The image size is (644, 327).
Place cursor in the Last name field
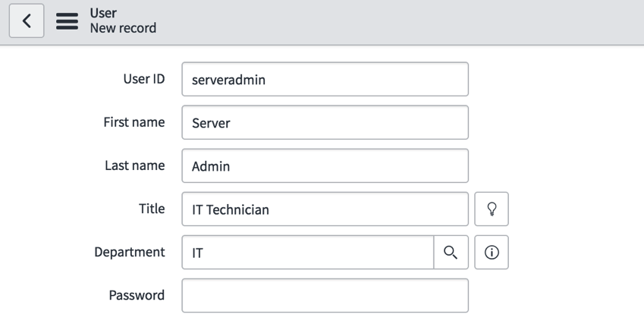(x=325, y=166)
